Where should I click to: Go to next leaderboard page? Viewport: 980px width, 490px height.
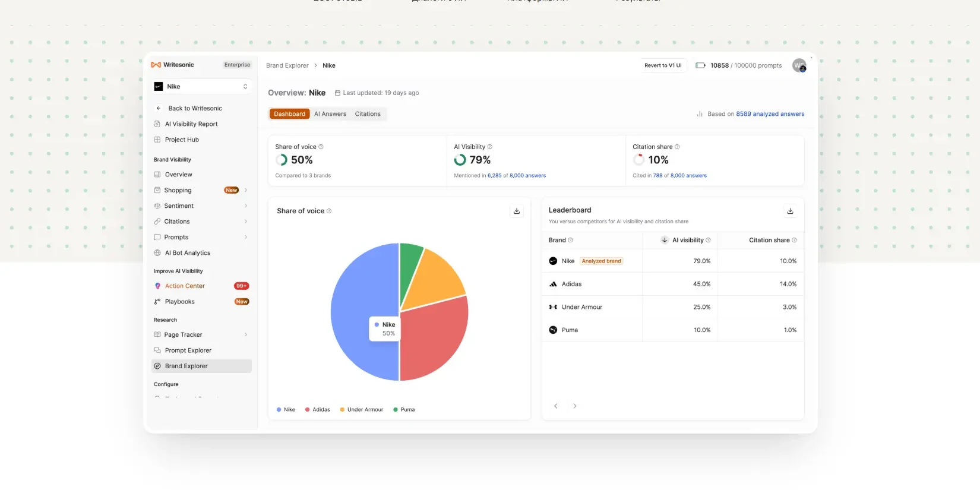[x=575, y=406]
